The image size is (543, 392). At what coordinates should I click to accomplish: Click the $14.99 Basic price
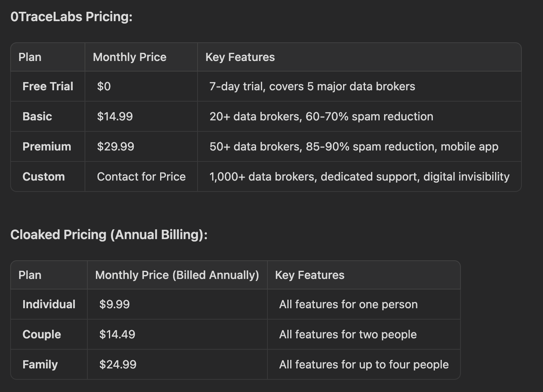[115, 116]
